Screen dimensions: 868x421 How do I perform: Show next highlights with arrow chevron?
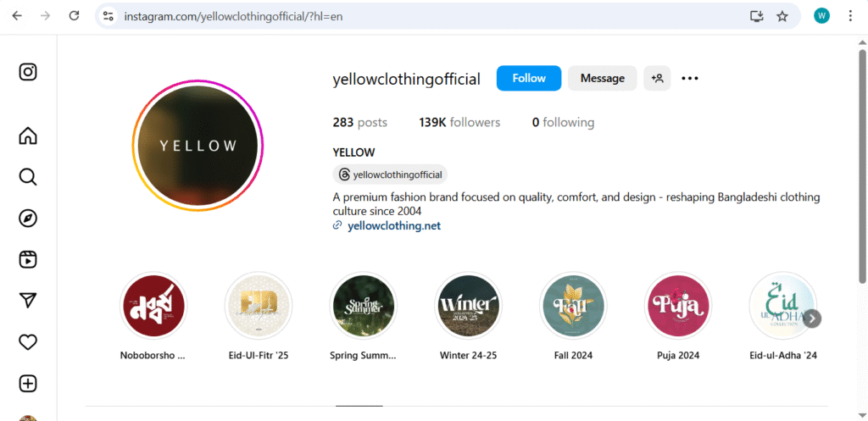[x=812, y=319]
